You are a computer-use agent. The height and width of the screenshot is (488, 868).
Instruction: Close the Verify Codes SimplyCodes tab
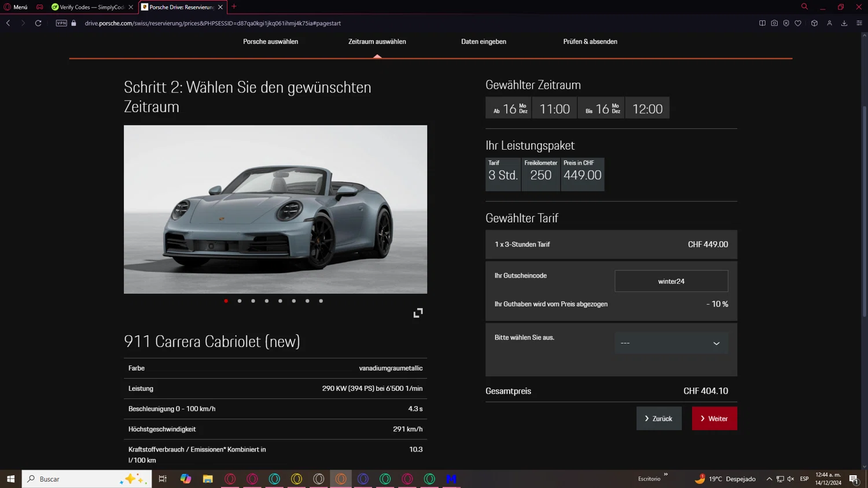pos(131,7)
